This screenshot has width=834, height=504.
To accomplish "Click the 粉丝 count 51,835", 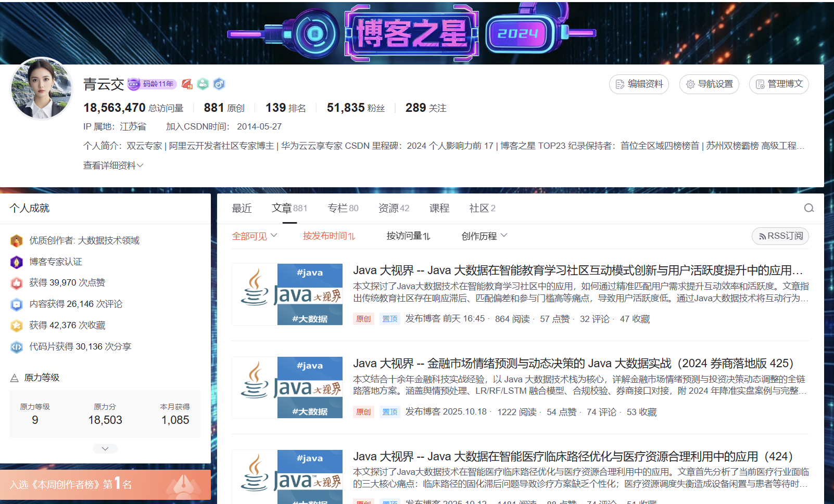I will click(x=356, y=108).
